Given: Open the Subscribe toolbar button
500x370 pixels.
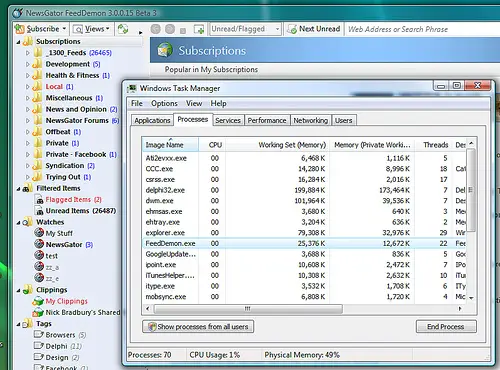Looking at the screenshot, I should coord(41,29).
